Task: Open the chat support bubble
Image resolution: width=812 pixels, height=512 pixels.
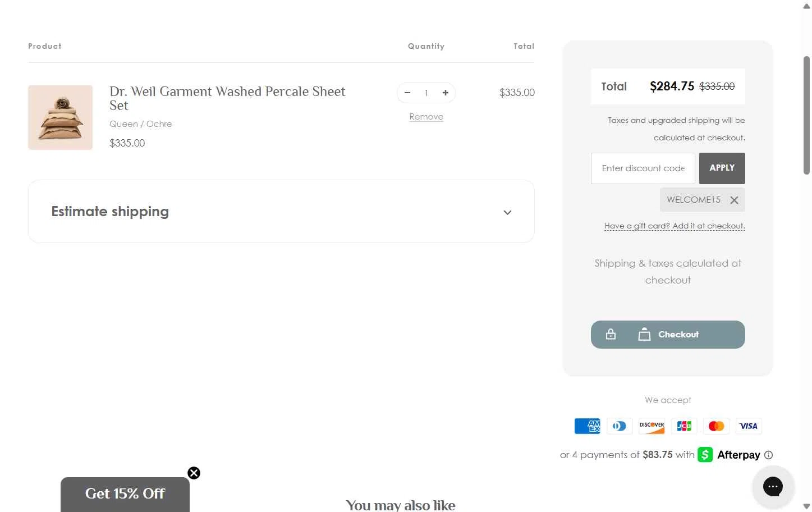Action: pyautogui.click(x=773, y=486)
